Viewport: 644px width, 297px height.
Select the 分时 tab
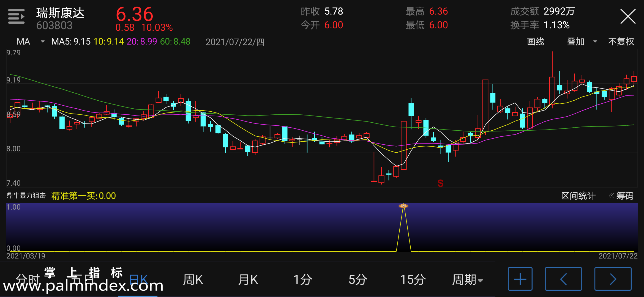(28, 280)
